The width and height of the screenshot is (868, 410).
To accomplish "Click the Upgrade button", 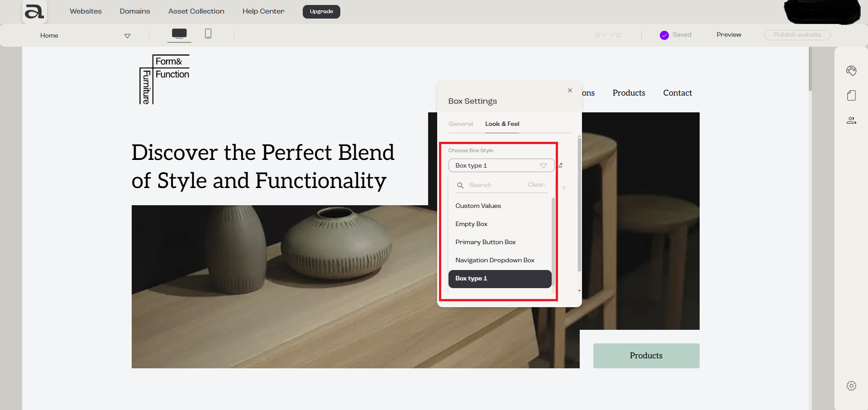I will click(321, 11).
